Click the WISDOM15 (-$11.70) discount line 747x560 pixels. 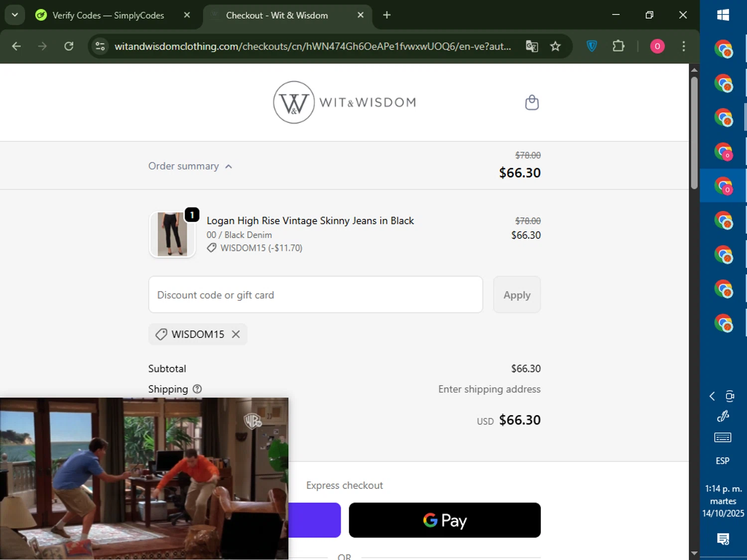255,248
